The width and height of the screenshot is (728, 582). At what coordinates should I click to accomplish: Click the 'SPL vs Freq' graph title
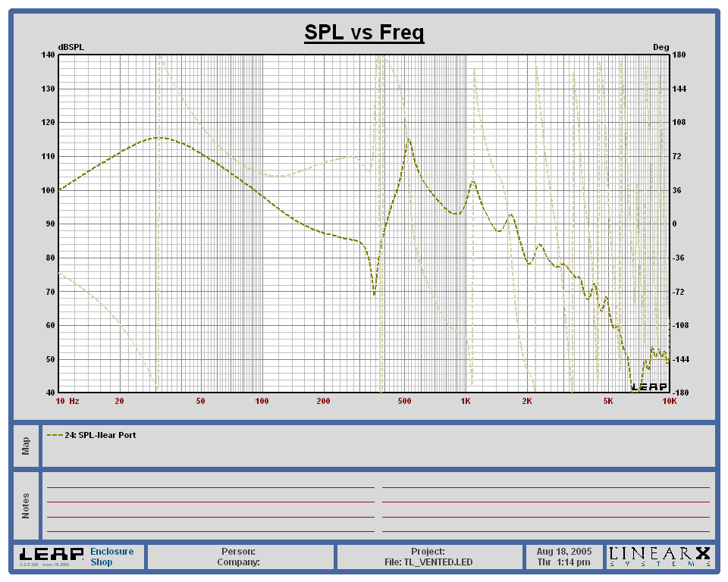pos(364,33)
